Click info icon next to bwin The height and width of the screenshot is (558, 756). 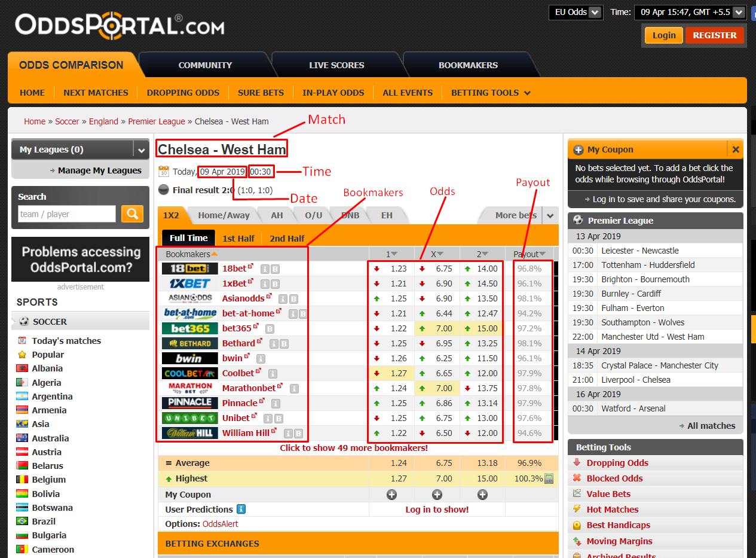click(261, 359)
